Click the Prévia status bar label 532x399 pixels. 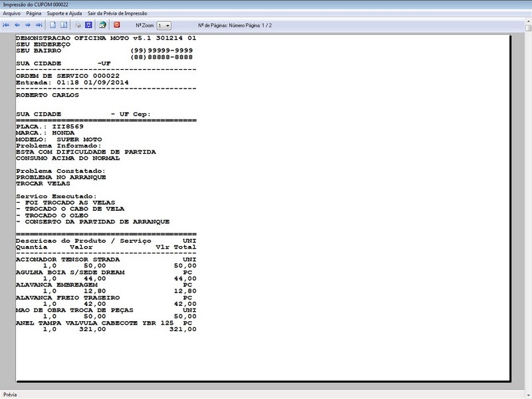pos(10,394)
